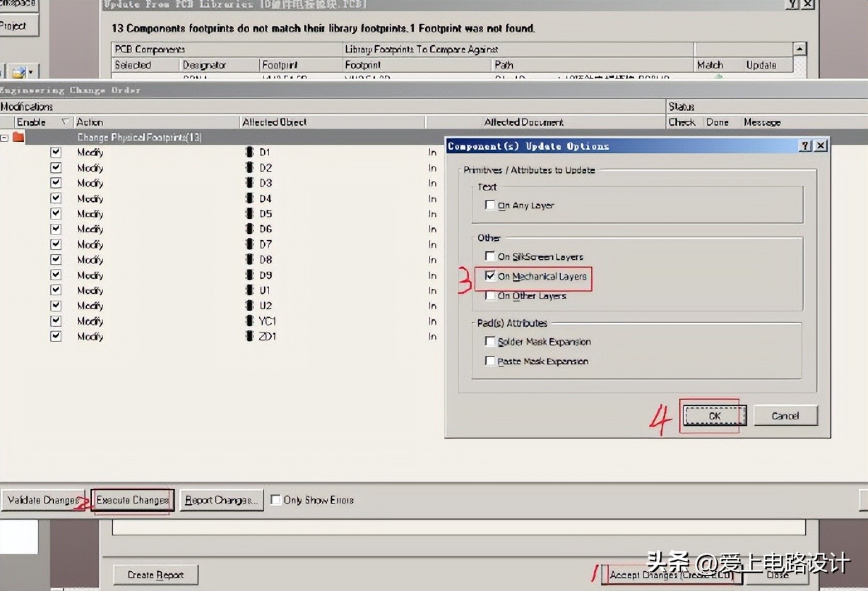Click the Selected column header

tap(145, 65)
